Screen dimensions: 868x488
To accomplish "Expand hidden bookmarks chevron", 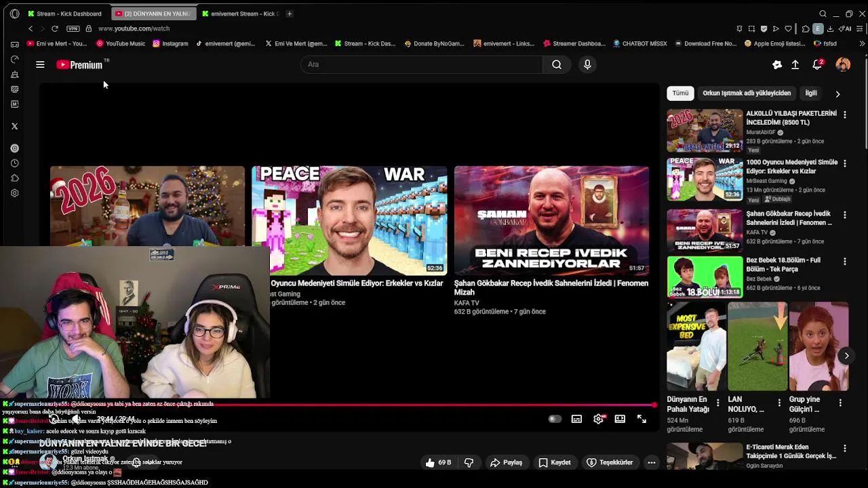I will pos(862,43).
